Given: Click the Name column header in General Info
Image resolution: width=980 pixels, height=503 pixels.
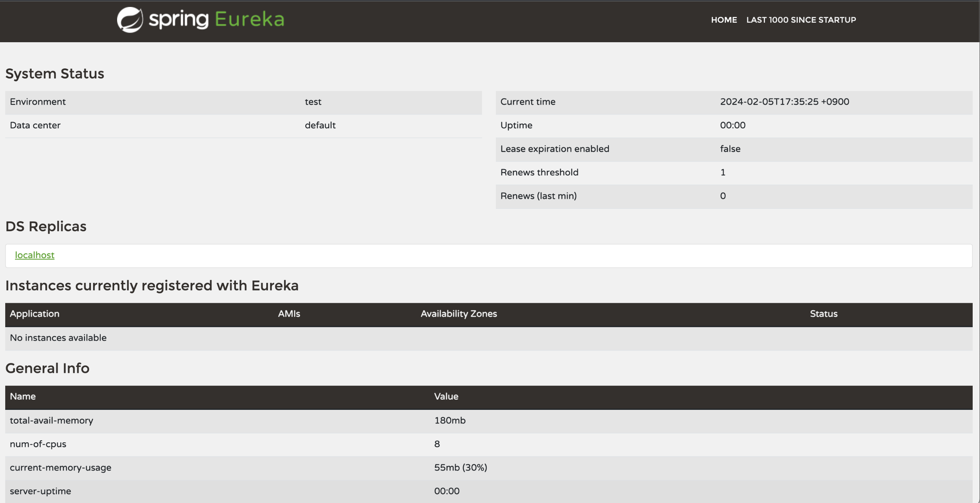Looking at the screenshot, I should pyautogui.click(x=23, y=396).
